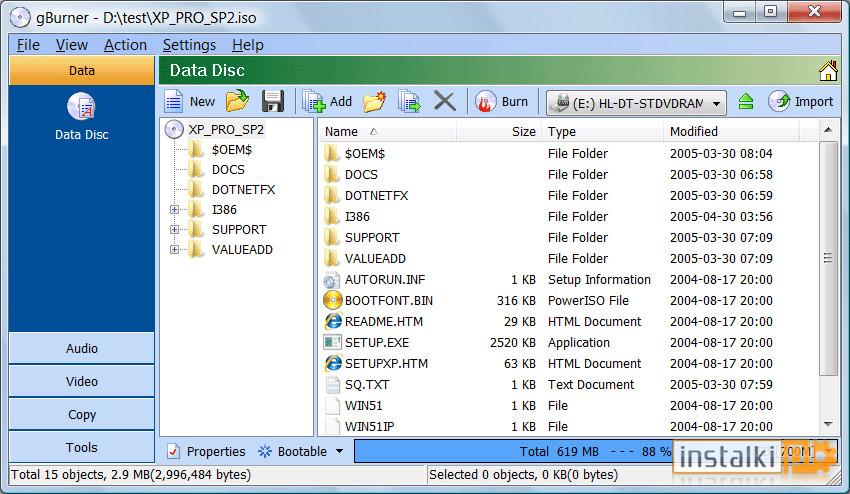Select the DOCS folder in the tree
The height and width of the screenshot is (494, 850).
[x=228, y=169]
